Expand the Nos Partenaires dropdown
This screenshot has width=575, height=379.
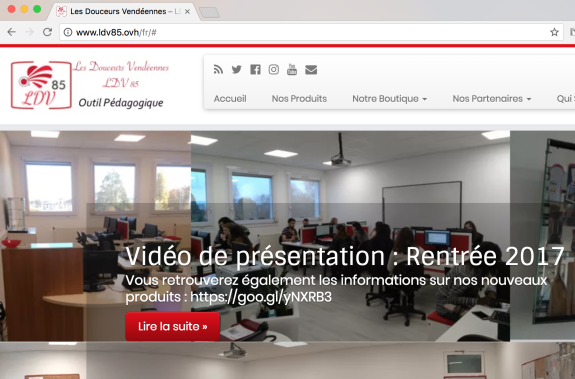point(492,99)
